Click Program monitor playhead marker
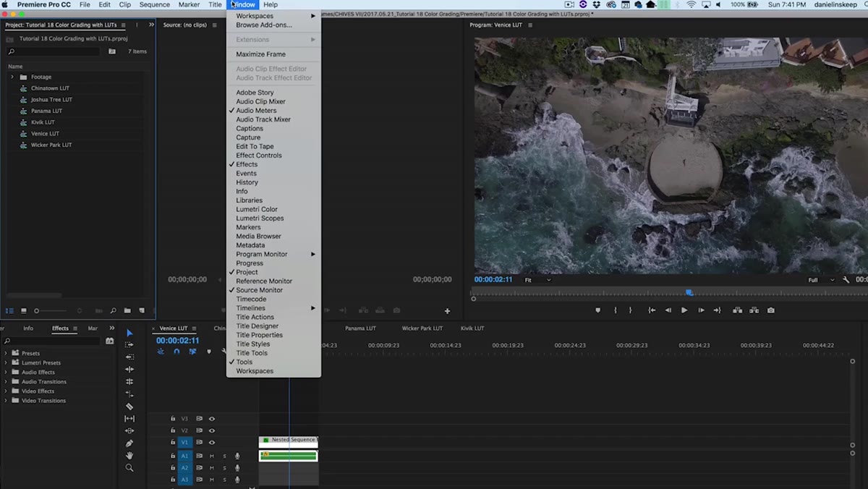The width and height of the screenshot is (868, 489). click(x=689, y=292)
